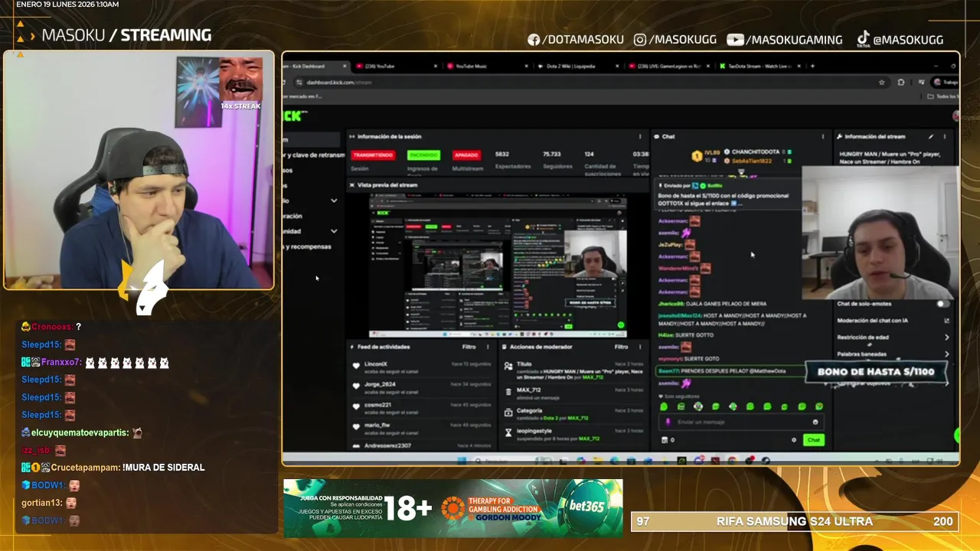Click hourglass icon beside leopingastyle

[509, 432]
